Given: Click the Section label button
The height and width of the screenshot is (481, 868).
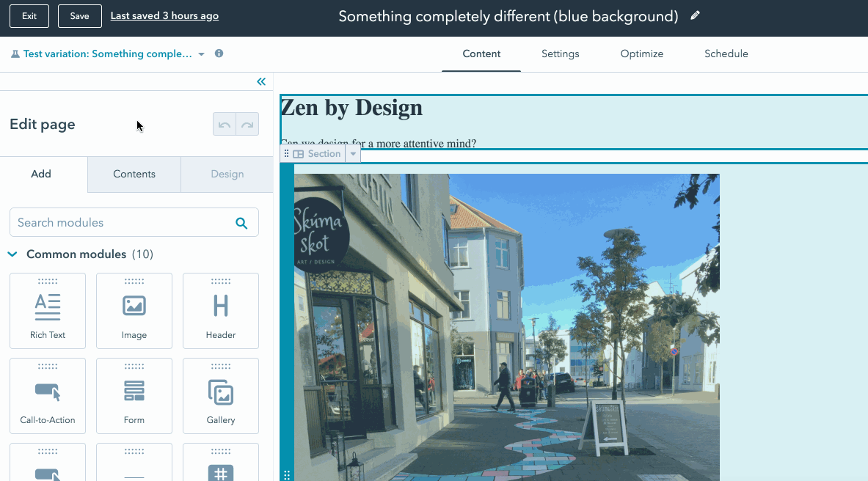Looking at the screenshot, I should [x=324, y=154].
